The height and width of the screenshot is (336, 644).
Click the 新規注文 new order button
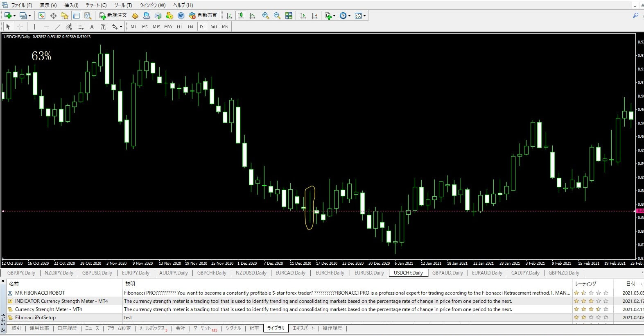click(113, 16)
